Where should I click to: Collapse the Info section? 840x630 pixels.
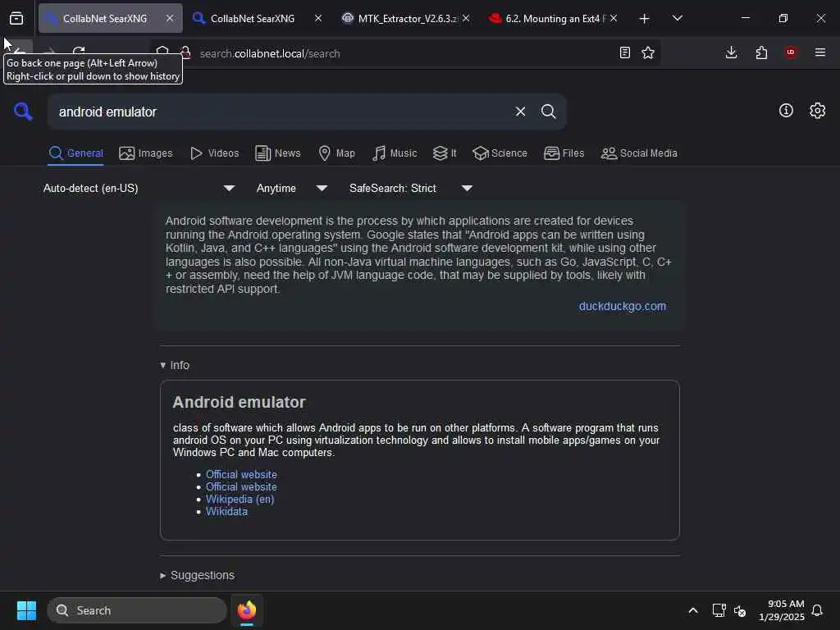point(175,365)
